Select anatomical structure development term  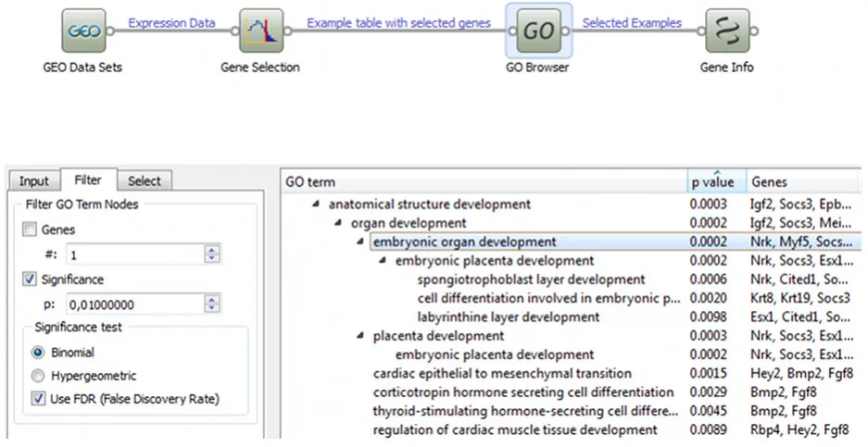point(430,205)
